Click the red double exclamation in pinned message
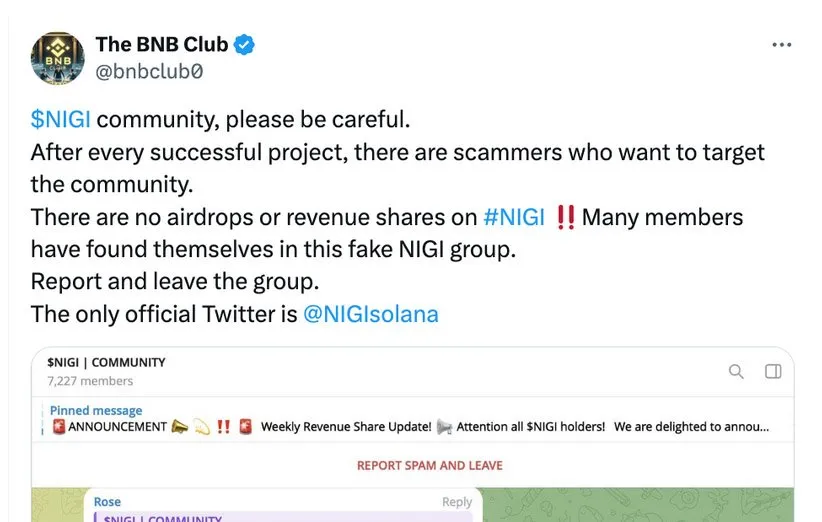 224,427
